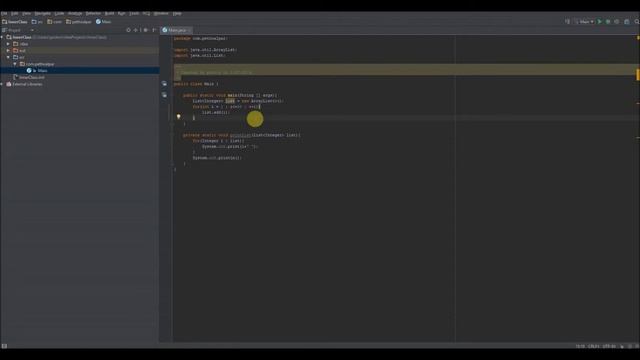
Task: Open the Refactor menu
Action: point(93,13)
